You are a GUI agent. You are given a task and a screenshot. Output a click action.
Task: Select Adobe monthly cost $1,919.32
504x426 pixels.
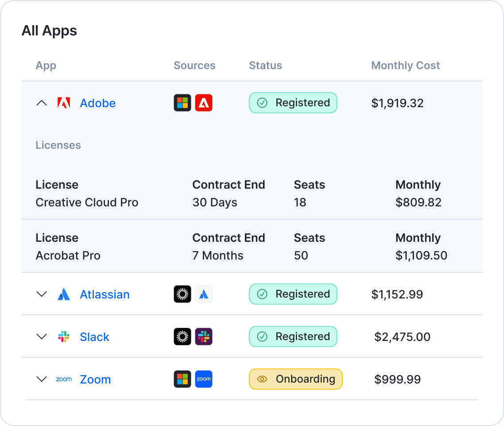[397, 103]
